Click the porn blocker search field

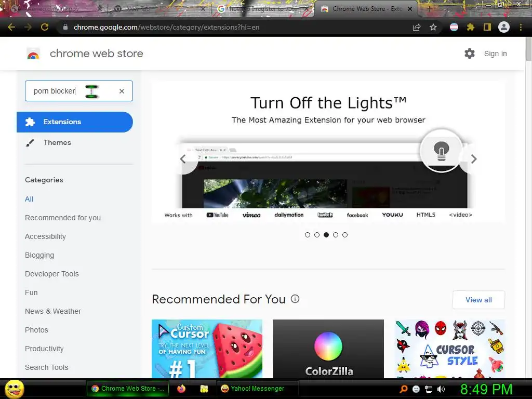79,91
